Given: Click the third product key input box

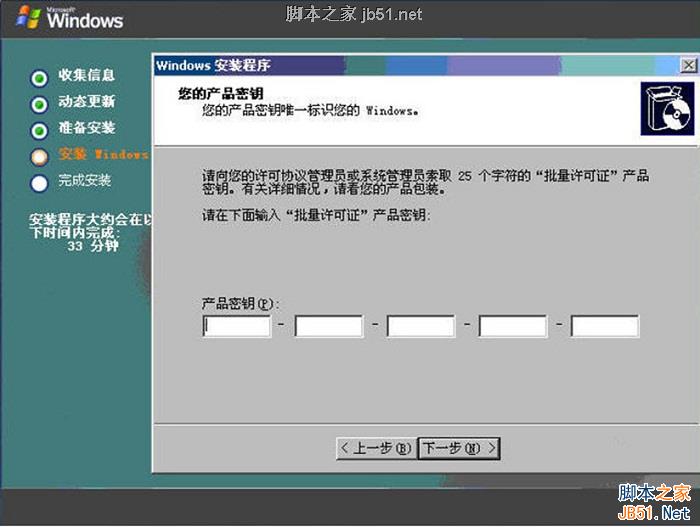Looking at the screenshot, I should pos(421,326).
